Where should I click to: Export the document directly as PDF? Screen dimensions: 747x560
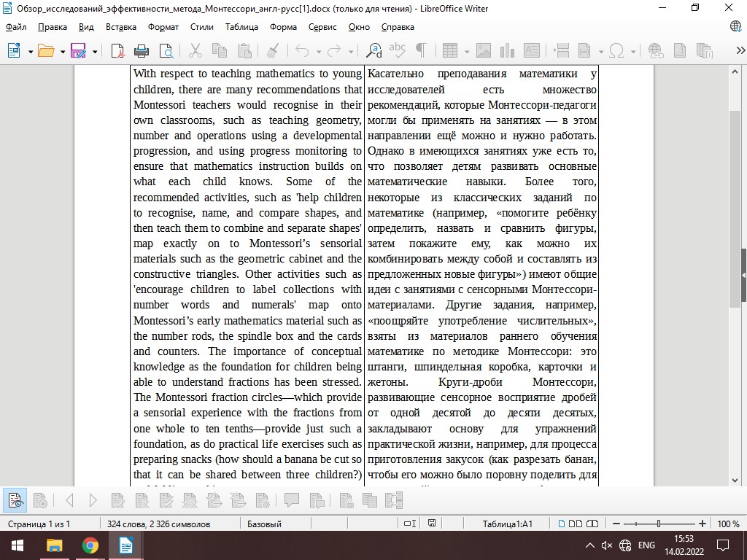point(117,50)
